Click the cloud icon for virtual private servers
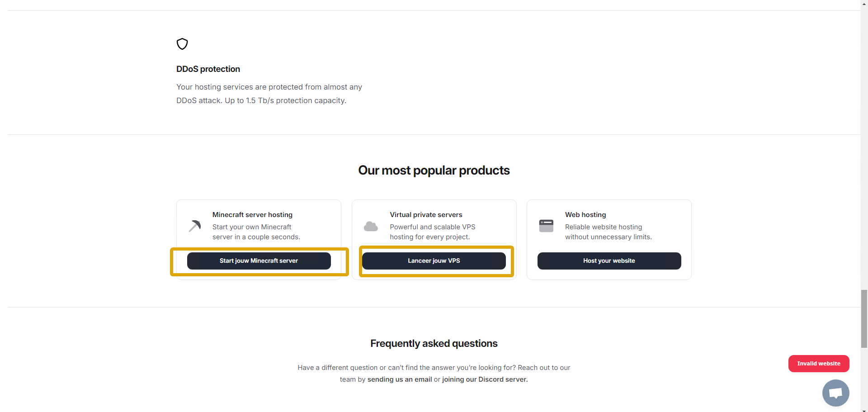868x412 pixels. [x=371, y=226]
